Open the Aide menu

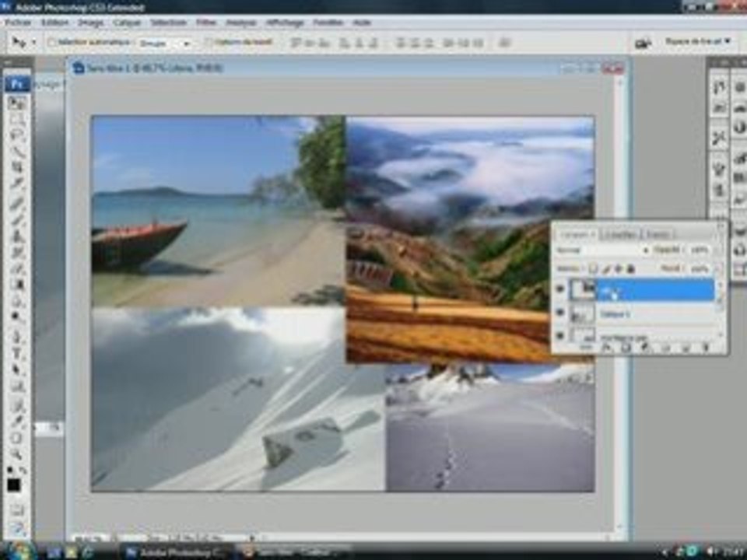(x=362, y=23)
